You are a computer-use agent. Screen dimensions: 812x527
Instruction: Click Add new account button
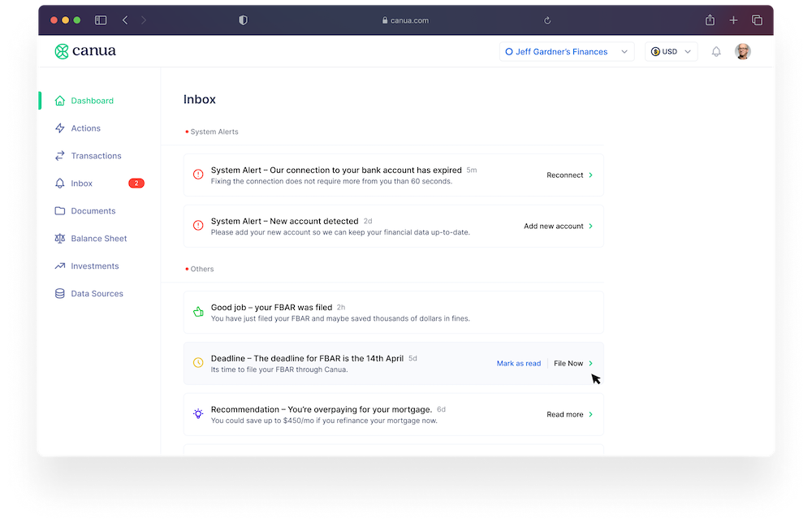(553, 227)
